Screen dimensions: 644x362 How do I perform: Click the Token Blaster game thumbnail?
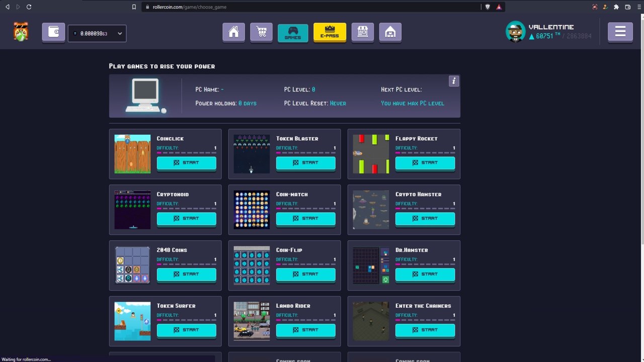click(x=252, y=154)
